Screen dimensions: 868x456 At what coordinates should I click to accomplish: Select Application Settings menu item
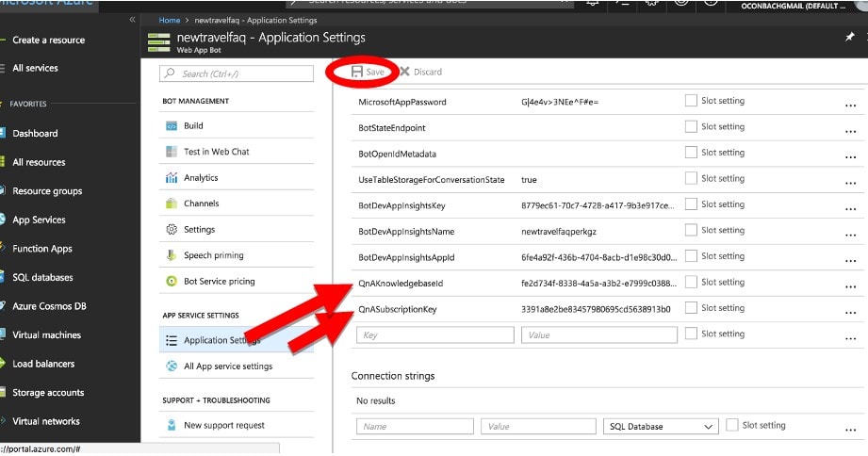(x=221, y=341)
